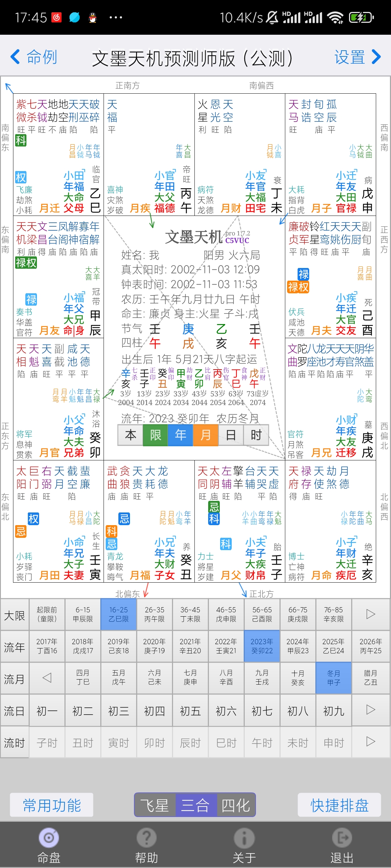Select the 庚戌 palace with 文曲陀罗
This screenshot has width=391, height=868.
pos(331,399)
